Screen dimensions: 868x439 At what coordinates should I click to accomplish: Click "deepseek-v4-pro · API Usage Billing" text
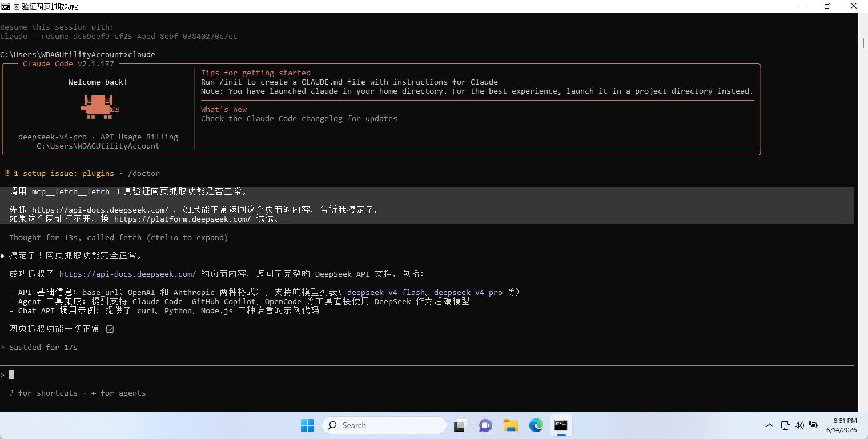pyautogui.click(x=98, y=137)
